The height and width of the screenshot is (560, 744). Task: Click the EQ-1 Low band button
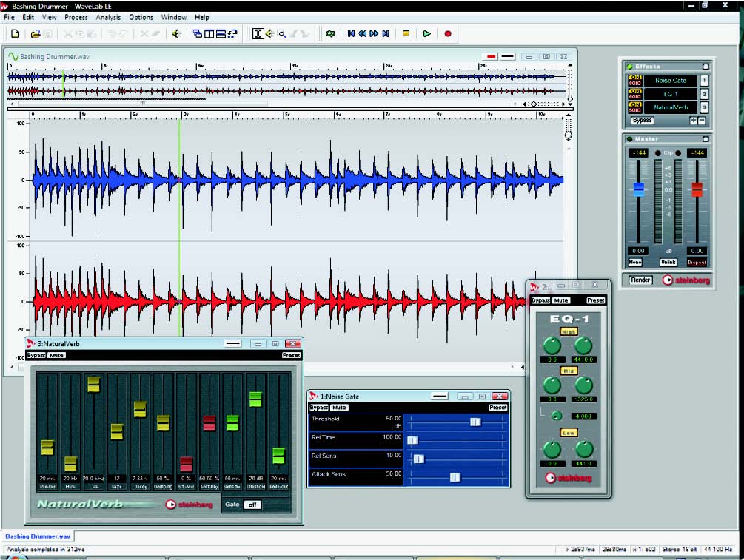pyautogui.click(x=569, y=433)
